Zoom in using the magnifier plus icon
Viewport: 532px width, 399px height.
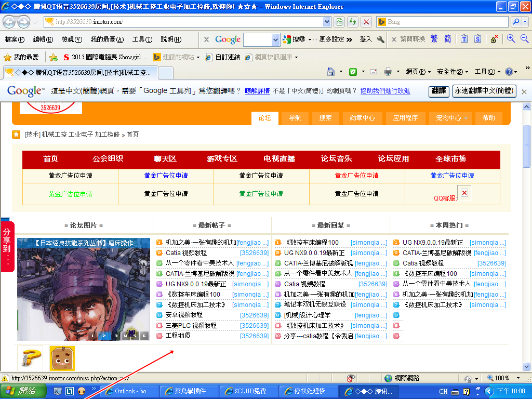coord(511,38)
